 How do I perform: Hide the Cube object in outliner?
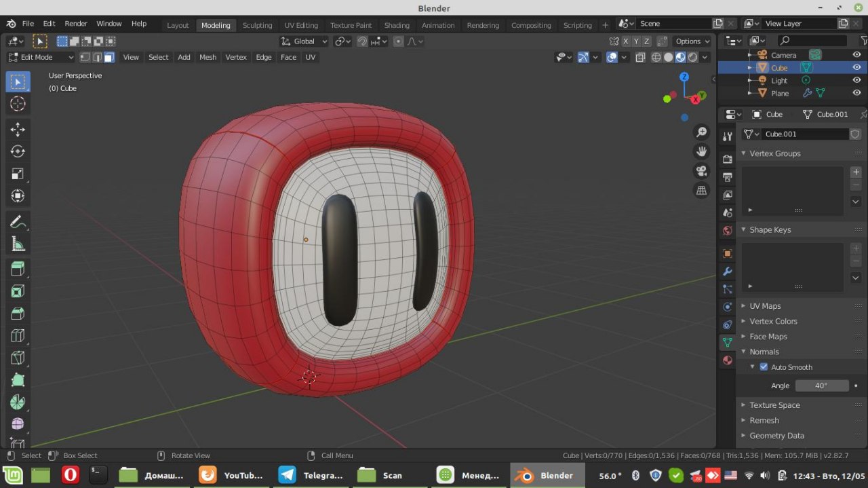coord(856,68)
